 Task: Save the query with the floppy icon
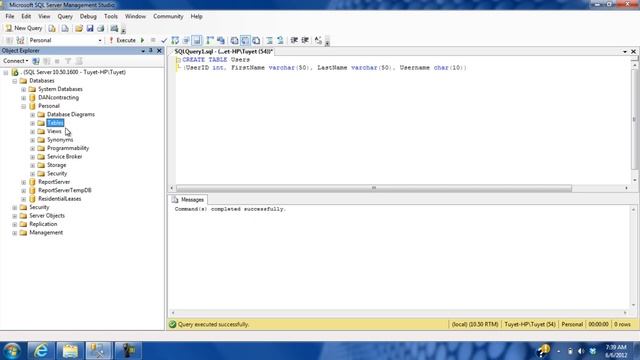pos(90,28)
